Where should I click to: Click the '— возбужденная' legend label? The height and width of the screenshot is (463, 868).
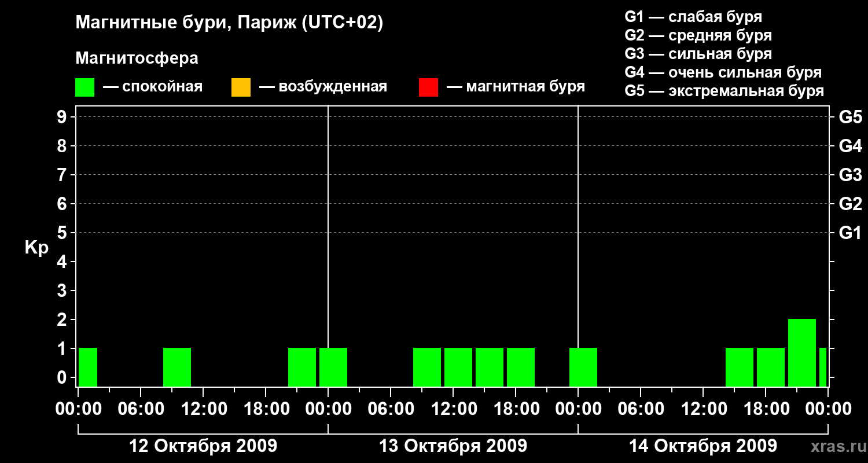[323, 87]
